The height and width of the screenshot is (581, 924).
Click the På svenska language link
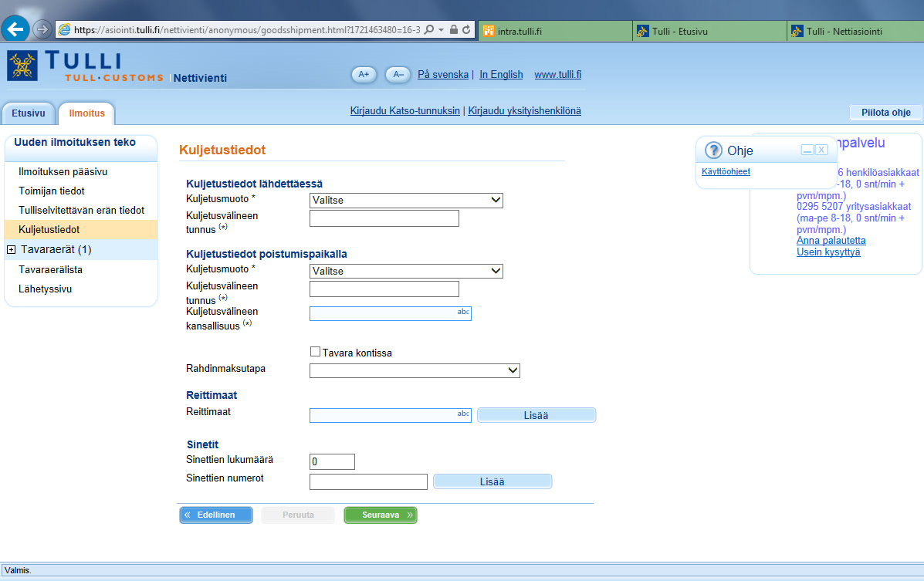443,75
